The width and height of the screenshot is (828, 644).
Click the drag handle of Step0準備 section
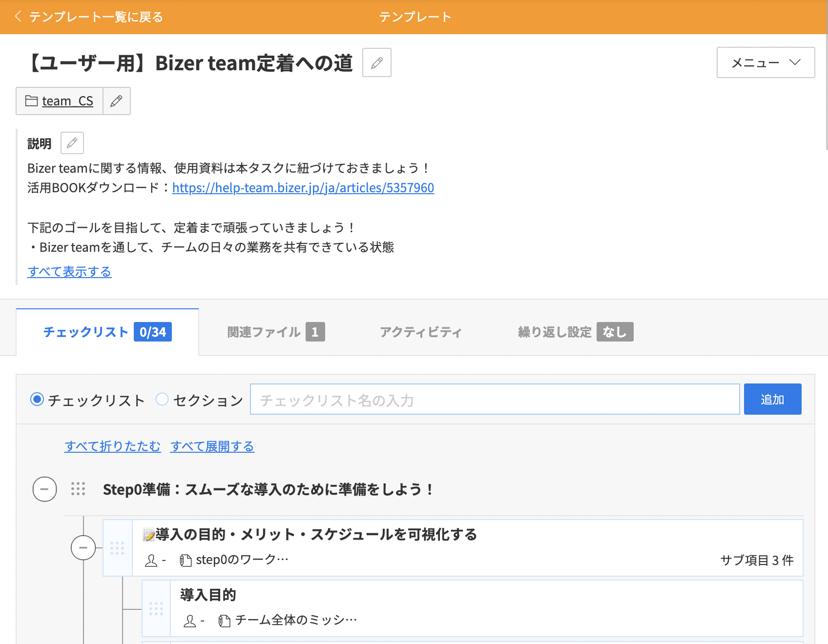pyautogui.click(x=78, y=489)
